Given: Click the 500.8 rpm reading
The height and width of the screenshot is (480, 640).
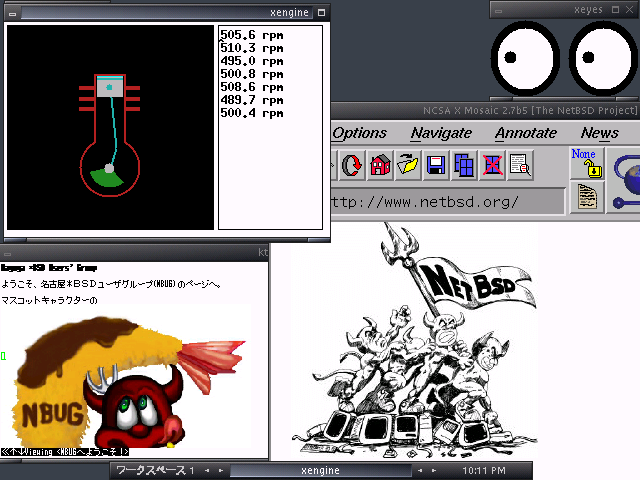Looking at the screenshot, I should (252, 74).
